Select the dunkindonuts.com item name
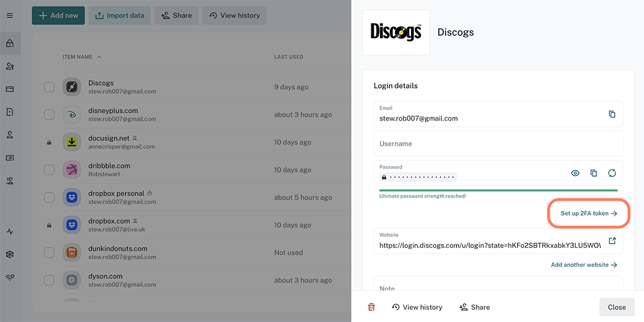The height and width of the screenshot is (322, 644). point(118,248)
